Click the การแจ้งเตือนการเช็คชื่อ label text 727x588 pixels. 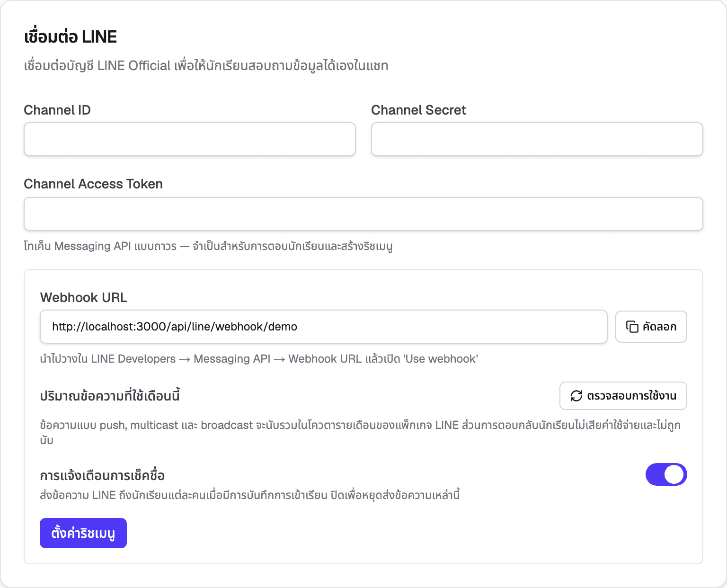tap(102, 475)
